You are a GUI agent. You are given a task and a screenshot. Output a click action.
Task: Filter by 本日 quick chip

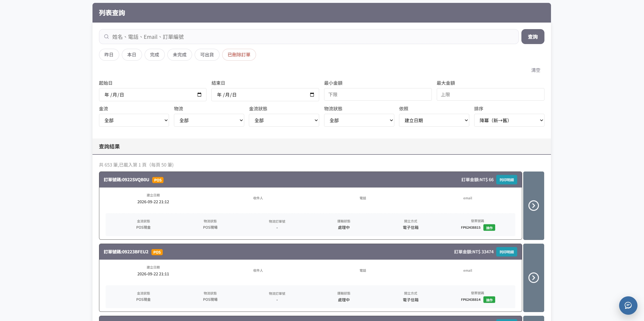click(x=132, y=55)
